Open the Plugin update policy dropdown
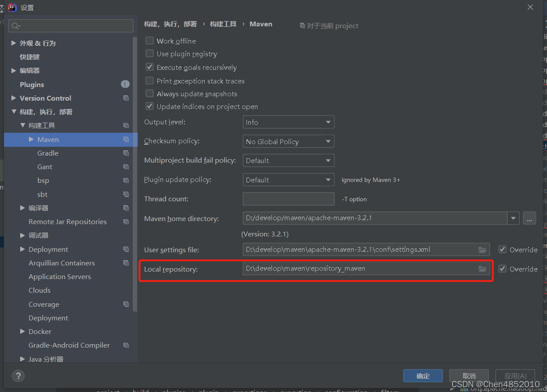547x392 pixels. (289, 180)
